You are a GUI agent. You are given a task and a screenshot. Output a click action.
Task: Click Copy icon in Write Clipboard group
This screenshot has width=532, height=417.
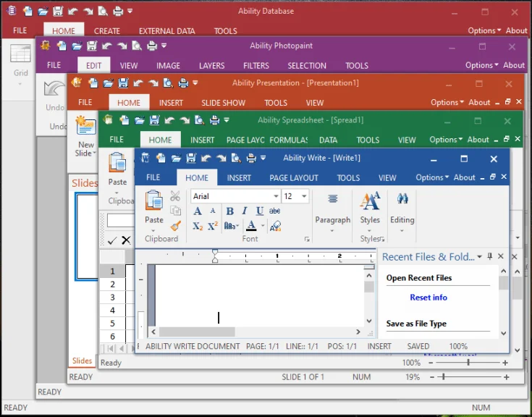(x=175, y=211)
